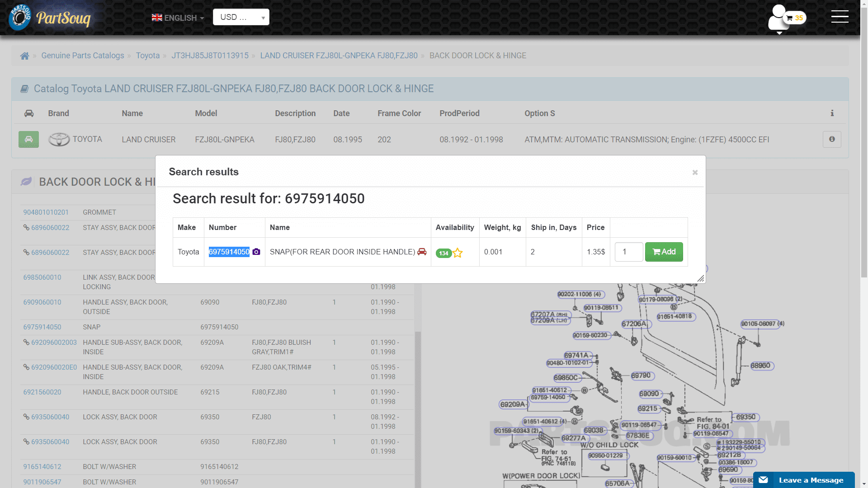Click the vehicle info button in TOYOTA row

click(x=832, y=140)
